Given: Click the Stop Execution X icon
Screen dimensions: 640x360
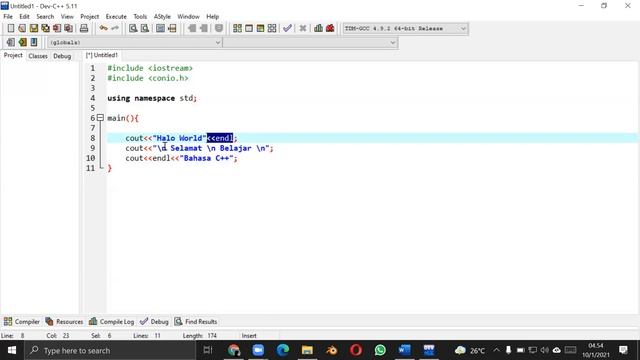Looking at the screenshot, I should coord(303,28).
